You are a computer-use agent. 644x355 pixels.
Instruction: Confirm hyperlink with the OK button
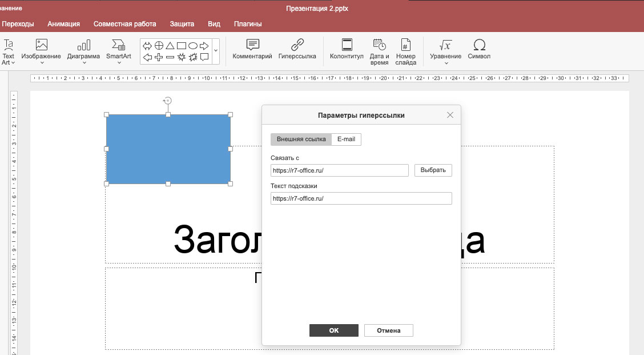[333, 330]
